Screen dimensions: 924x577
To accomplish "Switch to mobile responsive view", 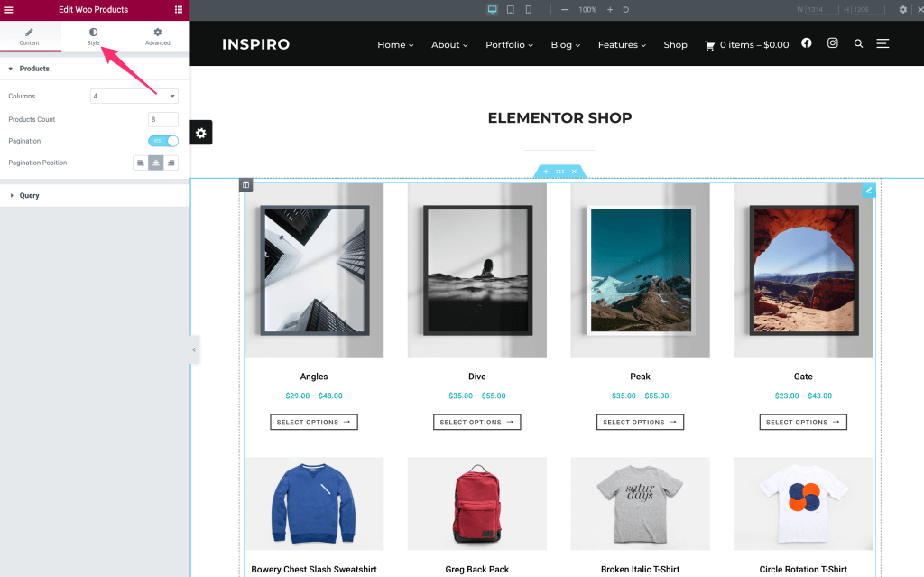I will click(529, 9).
